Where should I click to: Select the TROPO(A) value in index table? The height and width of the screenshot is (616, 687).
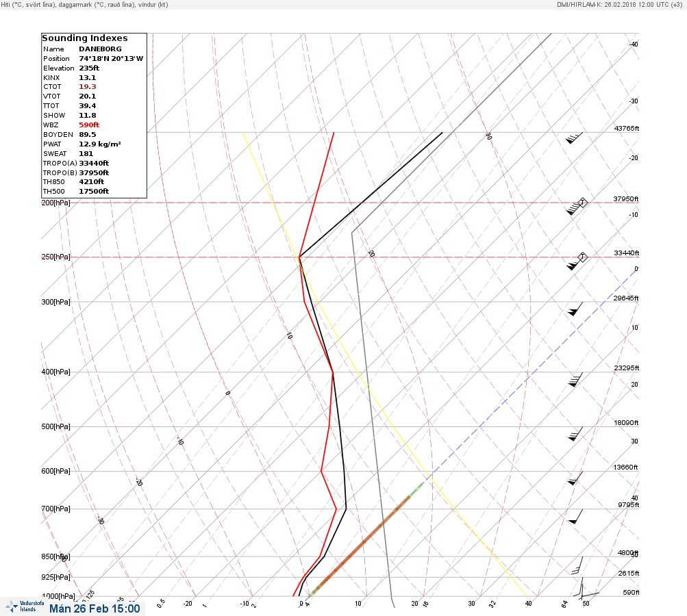[94, 164]
